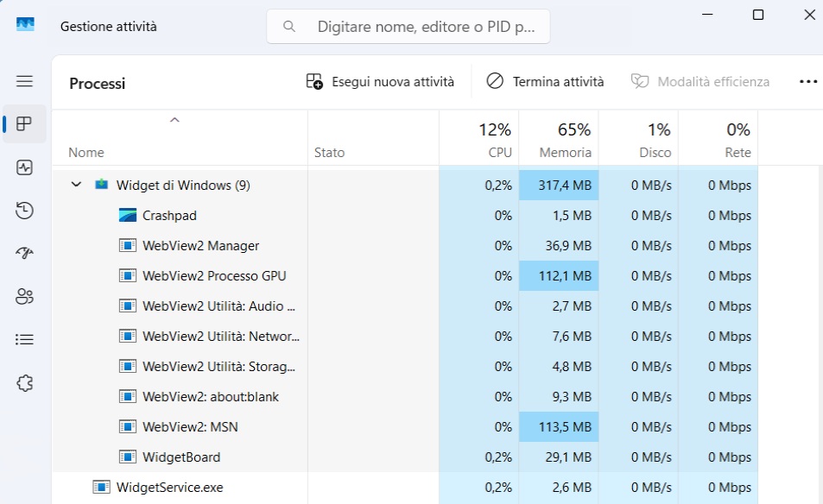Open the hamburger navigation menu
Viewport: 823px width, 504px height.
tap(24, 81)
